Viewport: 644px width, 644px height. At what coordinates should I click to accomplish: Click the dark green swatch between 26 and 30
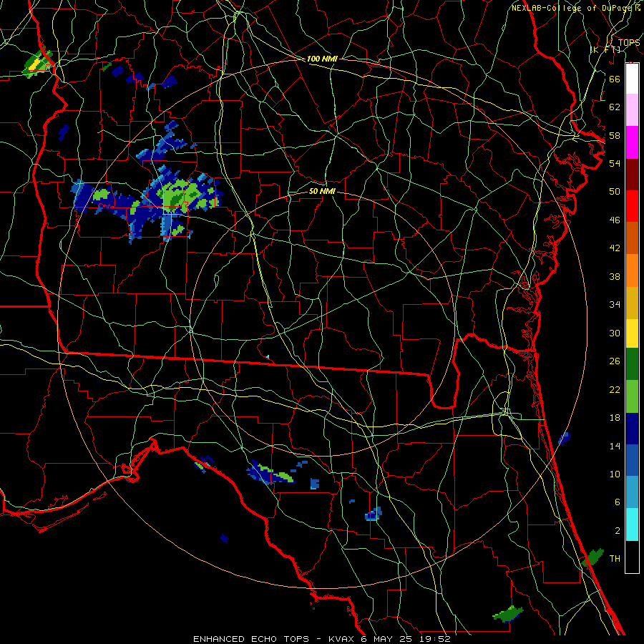pyautogui.click(x=632, y=364)
